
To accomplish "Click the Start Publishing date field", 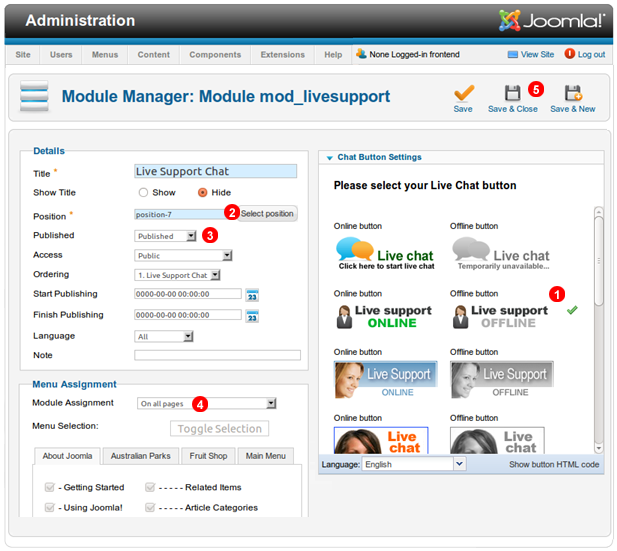I will point(188,294).
